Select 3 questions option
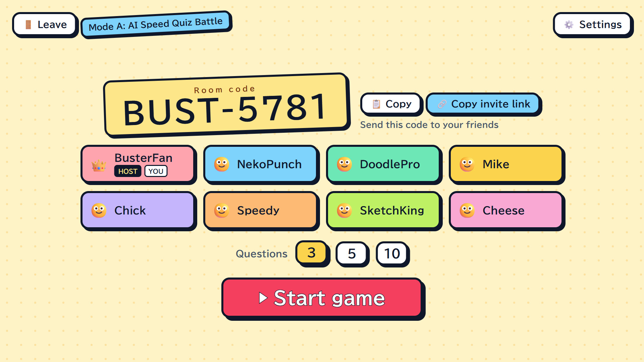The height and width of the screenshot is (362, 644). tap(312, 253)
